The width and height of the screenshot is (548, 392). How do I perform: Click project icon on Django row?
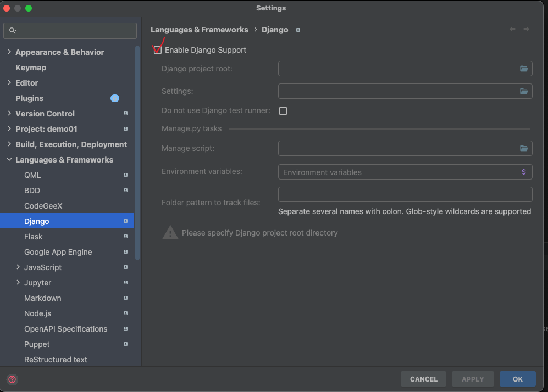coord(125,221)
